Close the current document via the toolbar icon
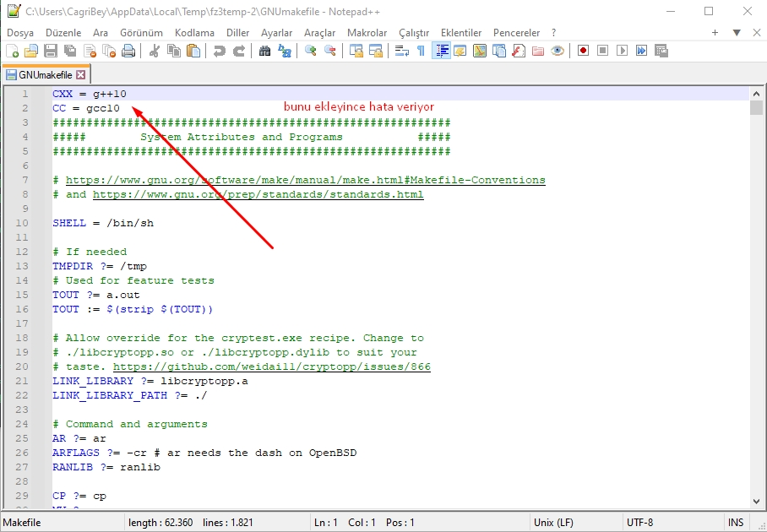 click(x=90, y=51)
